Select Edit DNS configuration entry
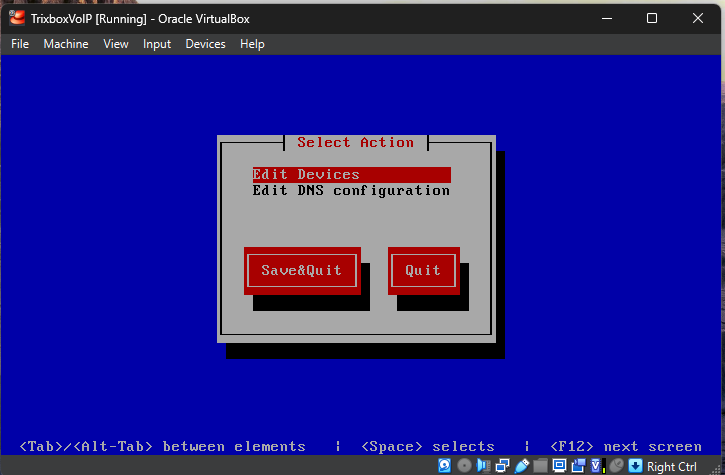This screenshot has height=475, width=725. click(x=351, y=191)
